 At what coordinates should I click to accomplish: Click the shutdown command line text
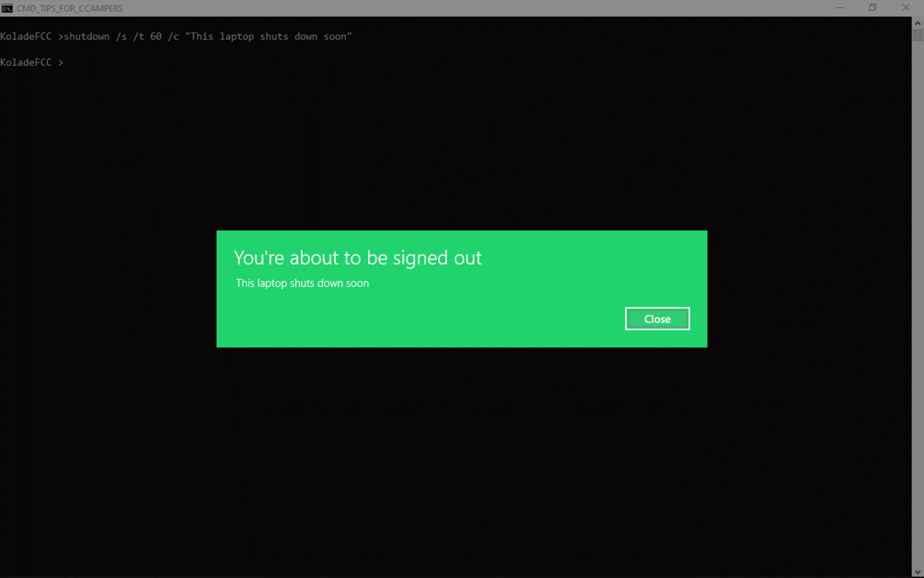click(x=176, y=37)
